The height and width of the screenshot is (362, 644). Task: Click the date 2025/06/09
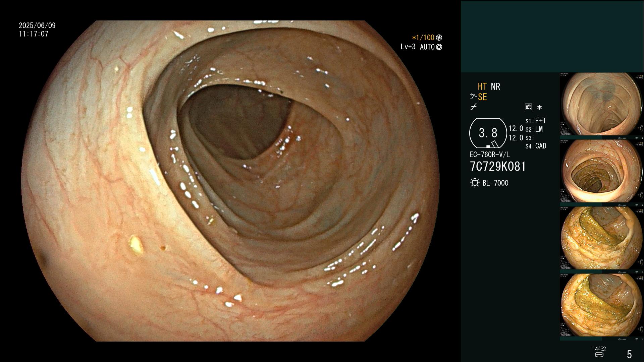[x=37, y=25]
